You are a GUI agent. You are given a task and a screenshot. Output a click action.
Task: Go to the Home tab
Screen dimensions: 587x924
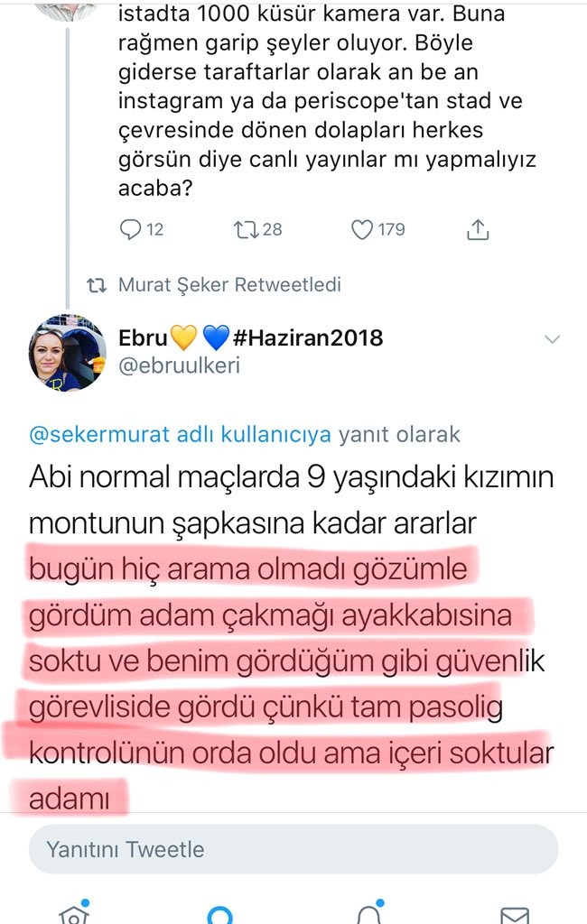click(74, 913)
